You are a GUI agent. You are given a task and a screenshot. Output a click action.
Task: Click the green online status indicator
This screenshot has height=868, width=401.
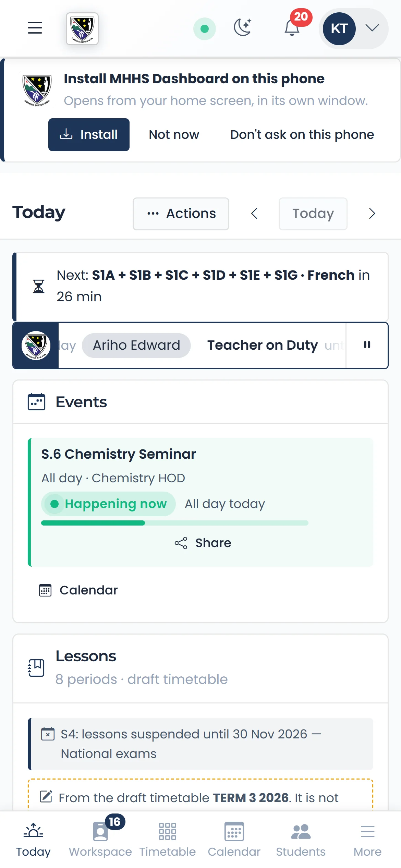(x=205, y=29)
